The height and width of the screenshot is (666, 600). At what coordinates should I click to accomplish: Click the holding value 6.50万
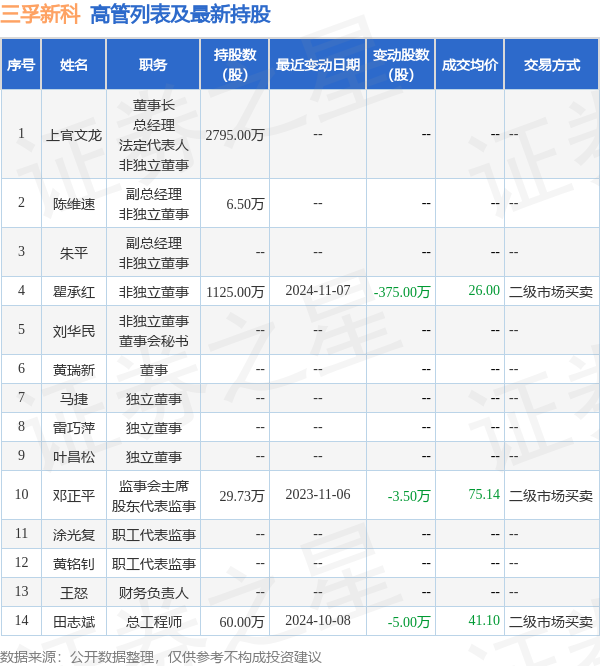[245, 204]
